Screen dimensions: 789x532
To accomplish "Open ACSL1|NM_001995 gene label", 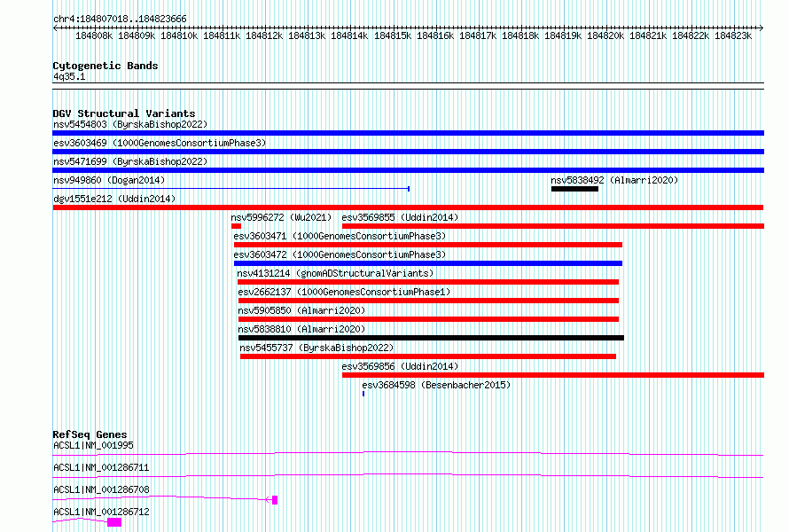I will pyautogui.click(x=93, y=445).
